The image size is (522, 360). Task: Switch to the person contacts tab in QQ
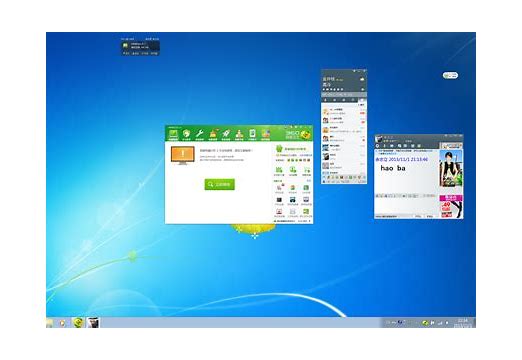pyautogui.click(x=326, y=100)
